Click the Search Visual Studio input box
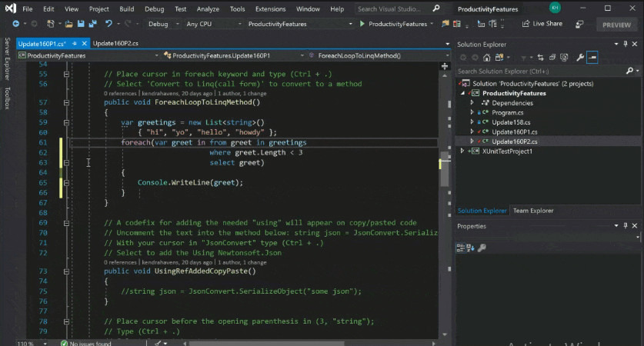Image resolution: width=644 pixels, height=346 pixels. pyautogui.click(x=392, y=8)
